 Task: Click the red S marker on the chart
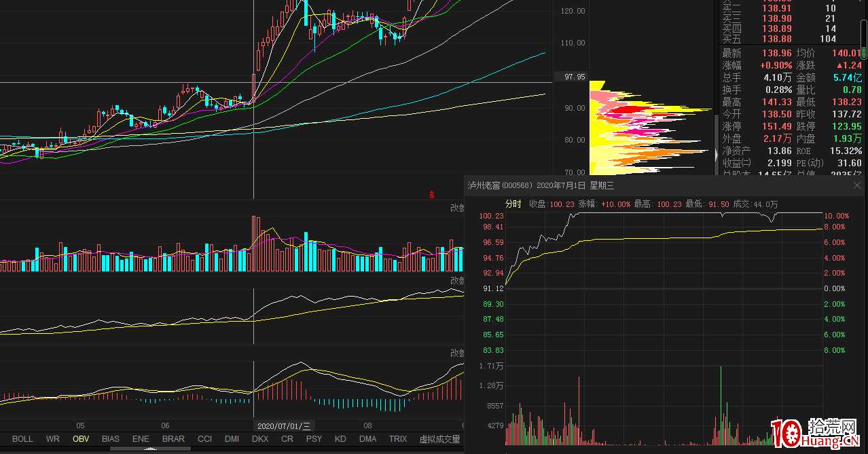(x=431, y=195)
